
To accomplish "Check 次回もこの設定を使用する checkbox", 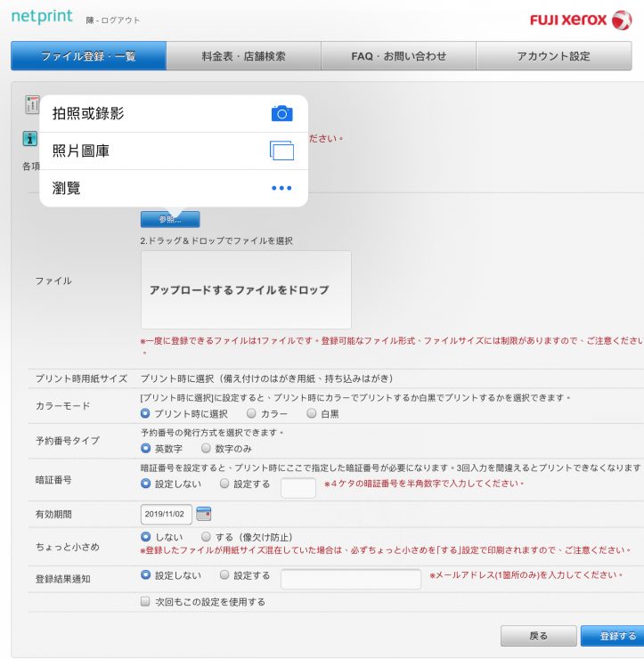I will click(x=146, y=602).
